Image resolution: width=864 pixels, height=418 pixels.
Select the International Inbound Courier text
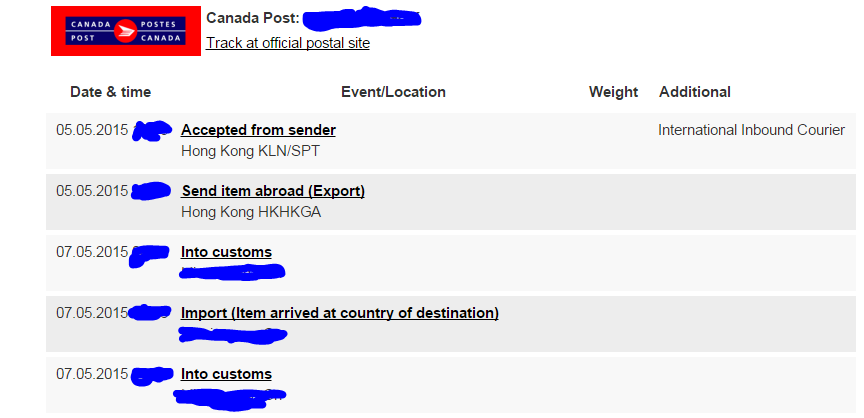(x=751, y=130)
